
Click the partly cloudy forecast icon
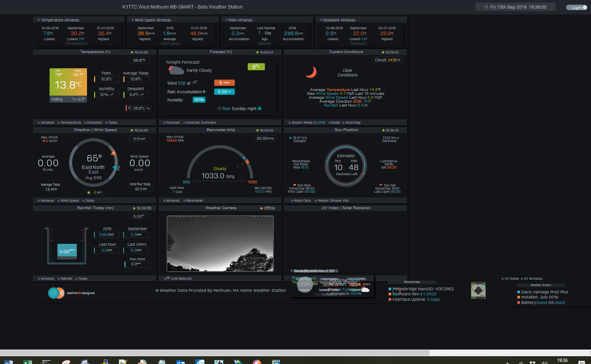click(x=176, y=71)
